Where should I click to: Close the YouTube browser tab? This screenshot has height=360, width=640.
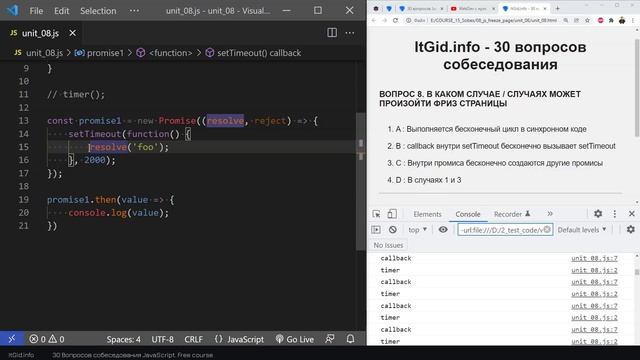[493, 9]
